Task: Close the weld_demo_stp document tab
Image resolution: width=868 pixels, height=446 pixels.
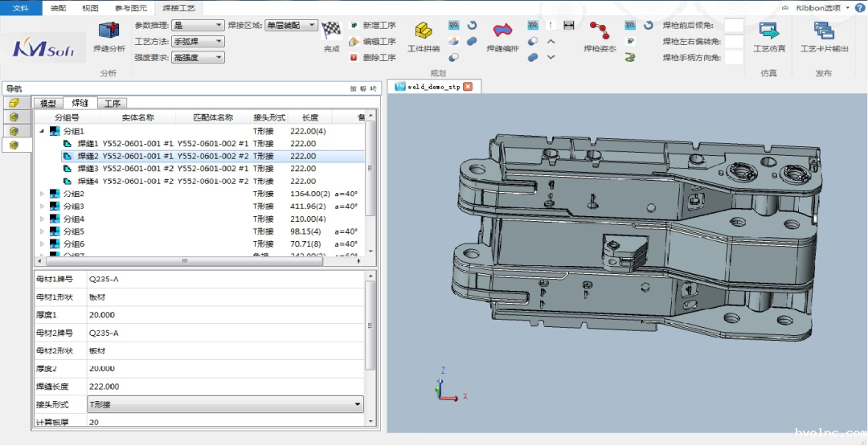Action: pyautogui.click(x=467, y=86)
